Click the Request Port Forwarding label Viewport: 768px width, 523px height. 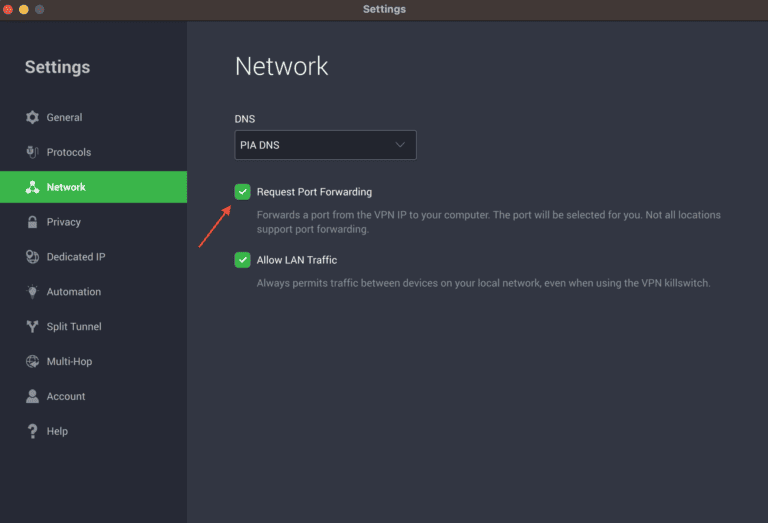click(x=314, y=192)
